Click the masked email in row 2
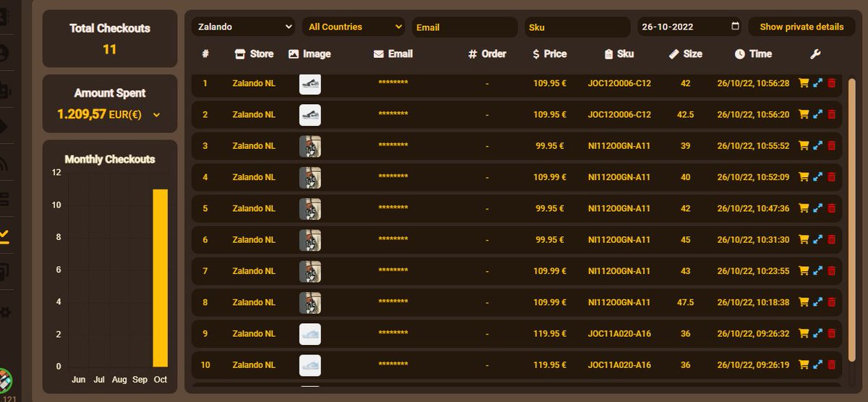Image resolution: width=868 pixels, height=402 pixels. 393,114
